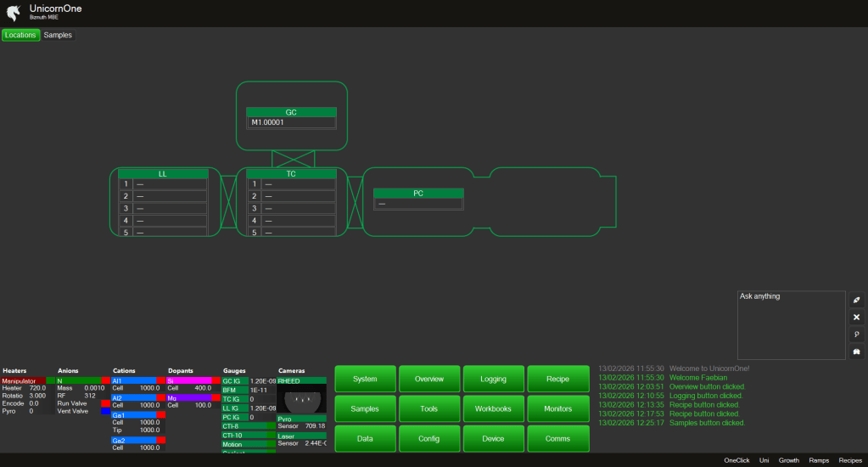Click the gate valve between LL and TC
The image size is (868, 467).
(x=227, y=201)
